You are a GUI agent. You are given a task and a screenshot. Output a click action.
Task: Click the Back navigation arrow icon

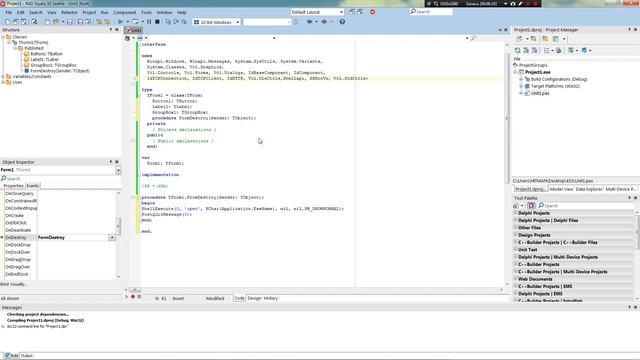pos(309,22)
